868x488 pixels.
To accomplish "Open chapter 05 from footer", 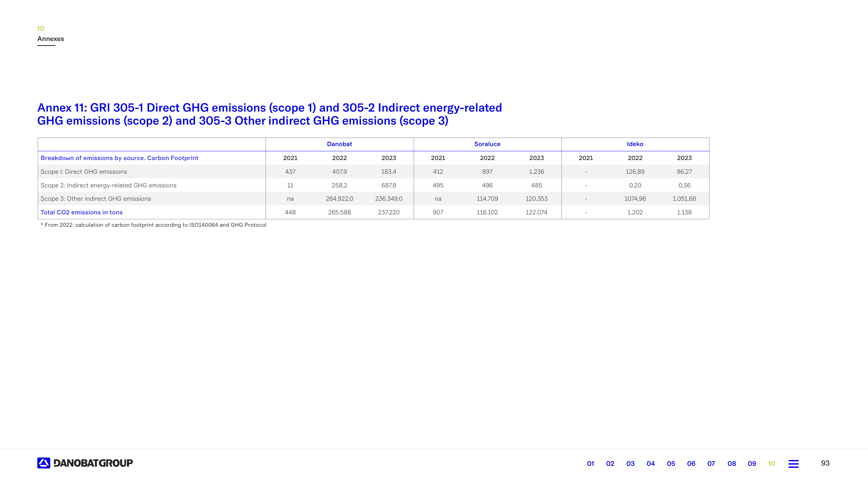I will coord(670,464).
